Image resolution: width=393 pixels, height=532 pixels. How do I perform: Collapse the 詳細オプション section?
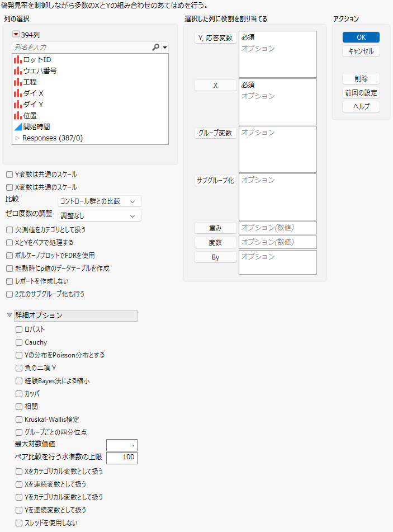click(x=10, y=315)
